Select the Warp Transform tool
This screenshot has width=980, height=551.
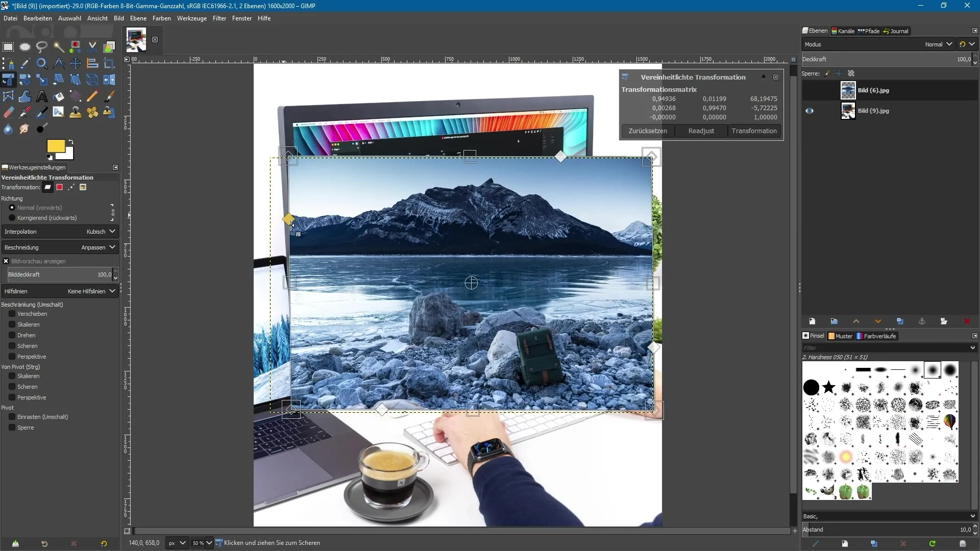(x=25, y=96)
